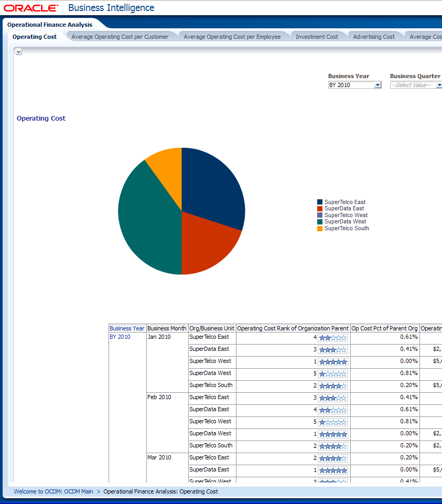Click star rating for Jan 2010 SuperTelco East
This screenshot has height=504, width=442.
tap(333, 338)
